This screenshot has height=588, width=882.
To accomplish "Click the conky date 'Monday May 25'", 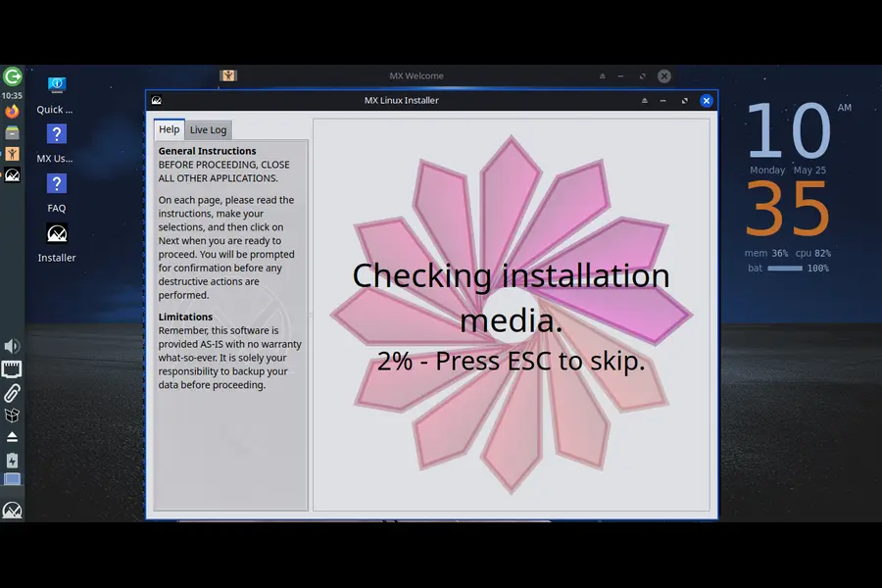I will click(788, 170).
